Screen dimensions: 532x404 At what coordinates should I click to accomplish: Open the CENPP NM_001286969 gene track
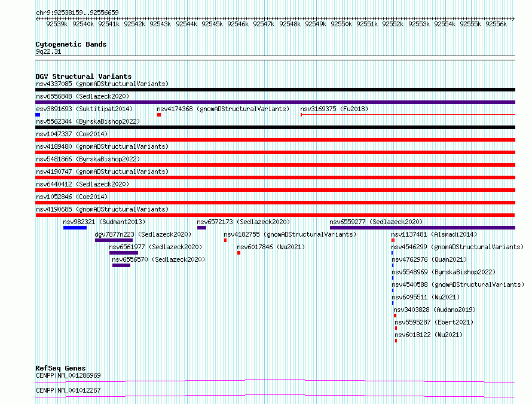275,381
